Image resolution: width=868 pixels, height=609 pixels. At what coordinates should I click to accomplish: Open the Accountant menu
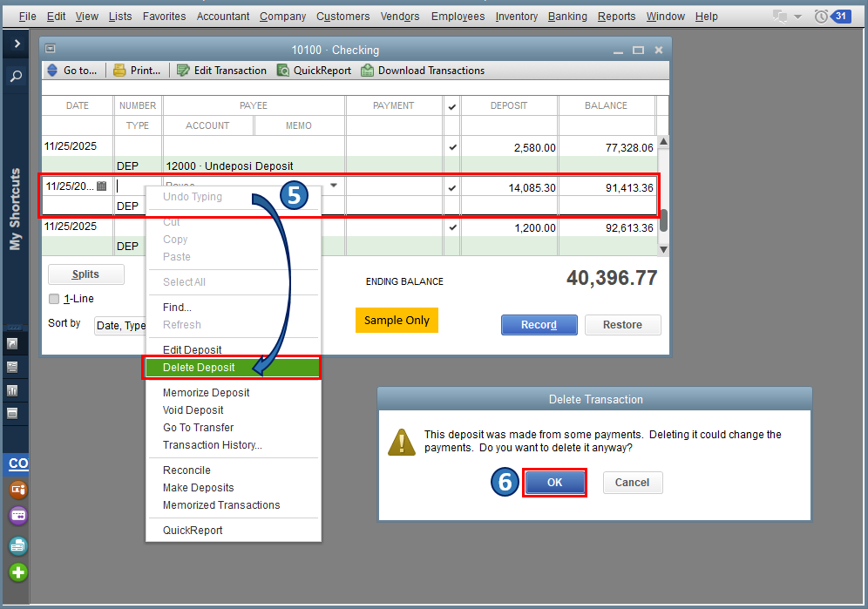click(223, 17)
